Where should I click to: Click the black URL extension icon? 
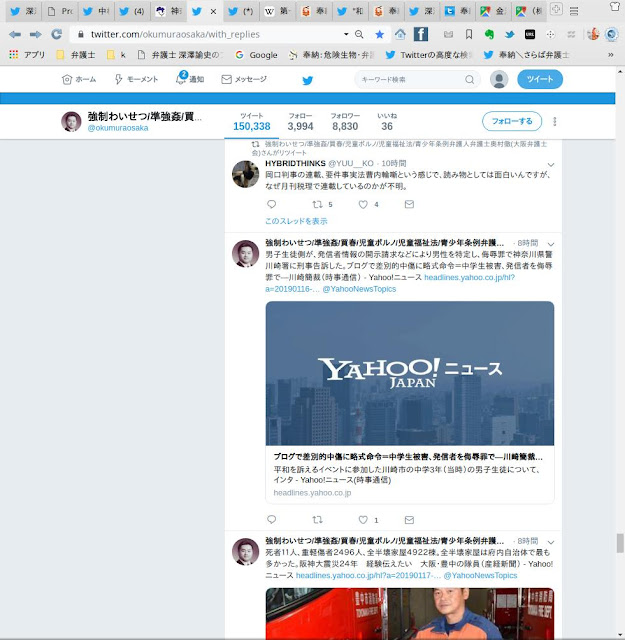pos(530,35)
